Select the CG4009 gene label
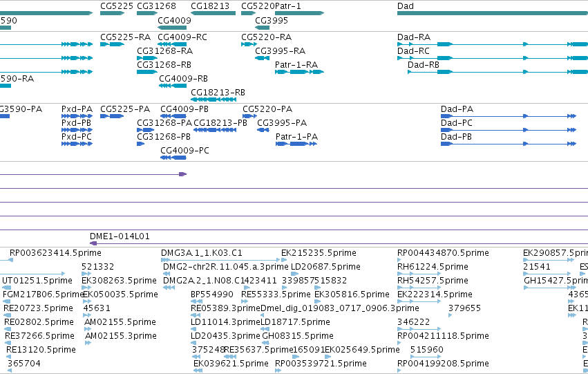This screenshot has height=374, width=588. tap(174, 20)
